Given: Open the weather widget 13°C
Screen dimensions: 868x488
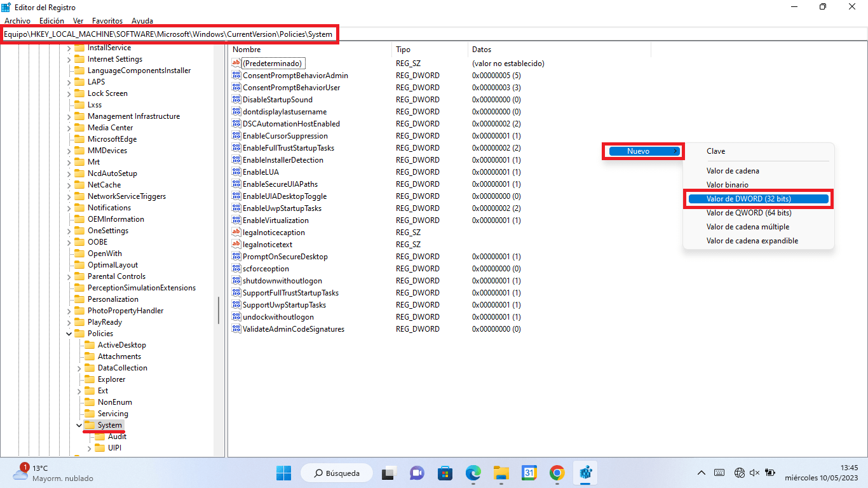Looking at the screenshot, I should (53, 473).
